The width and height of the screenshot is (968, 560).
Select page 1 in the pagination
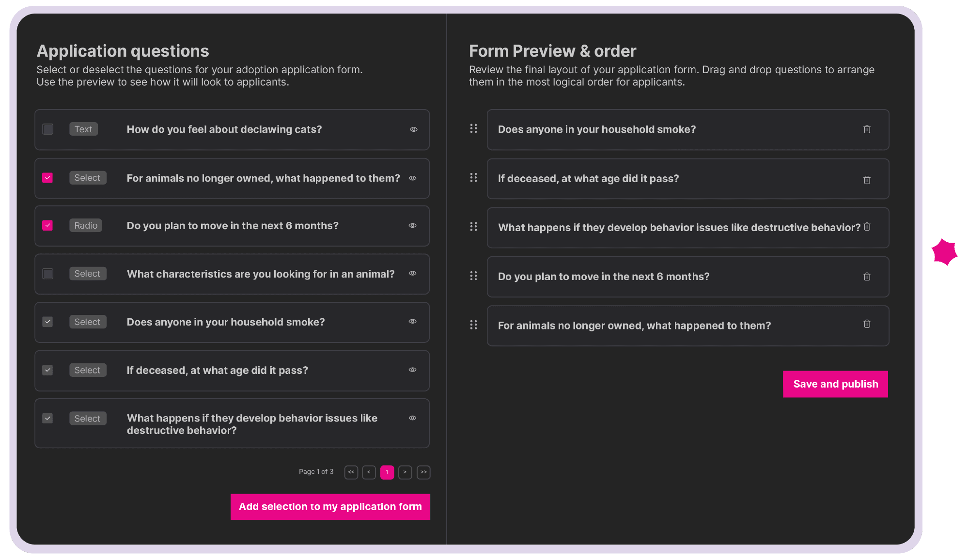coord(387,472)
